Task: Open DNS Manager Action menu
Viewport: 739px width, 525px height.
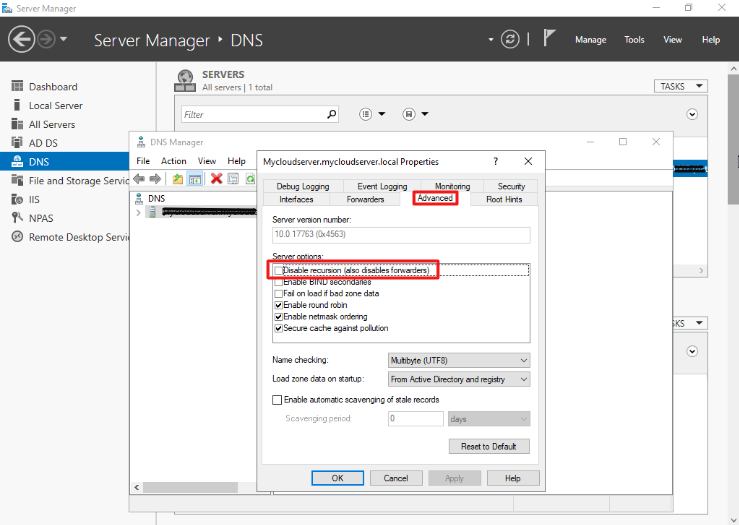Action: (x=173, y=161)
